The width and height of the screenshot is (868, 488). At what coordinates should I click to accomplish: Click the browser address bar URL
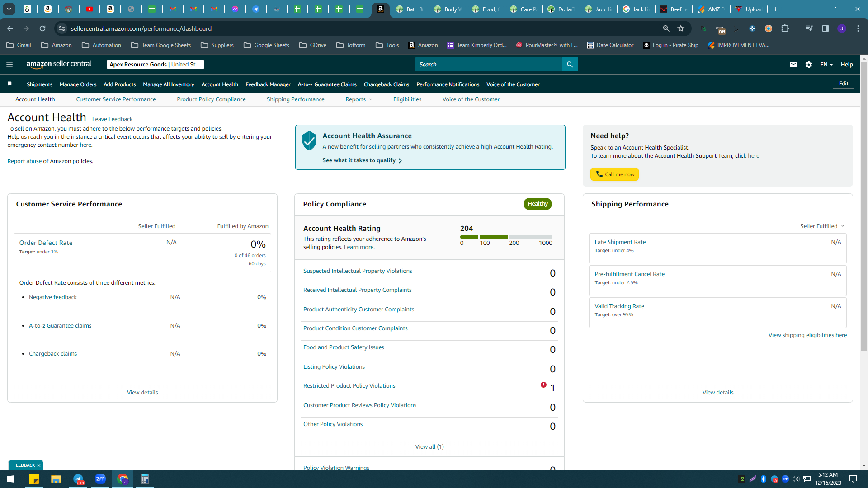coord(141,28)
